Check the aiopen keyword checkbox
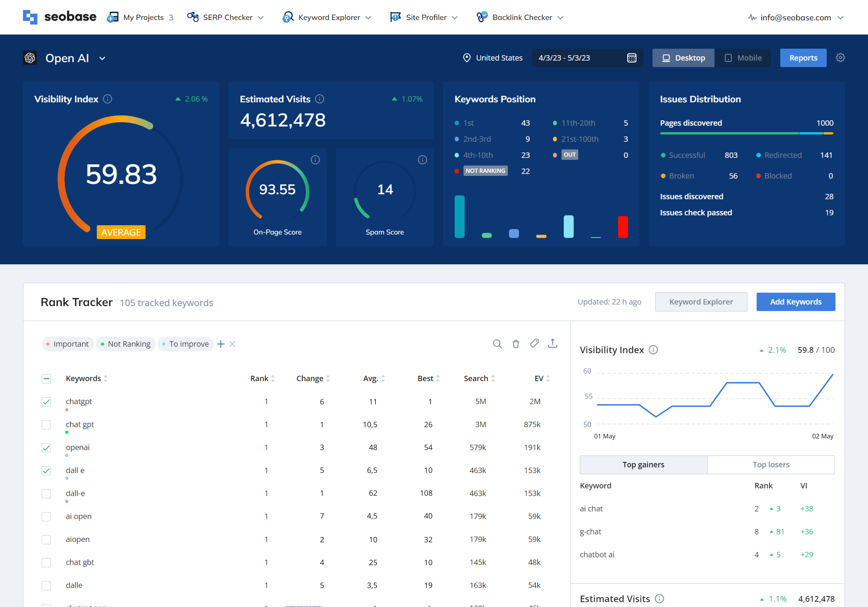 coord(46,539)
